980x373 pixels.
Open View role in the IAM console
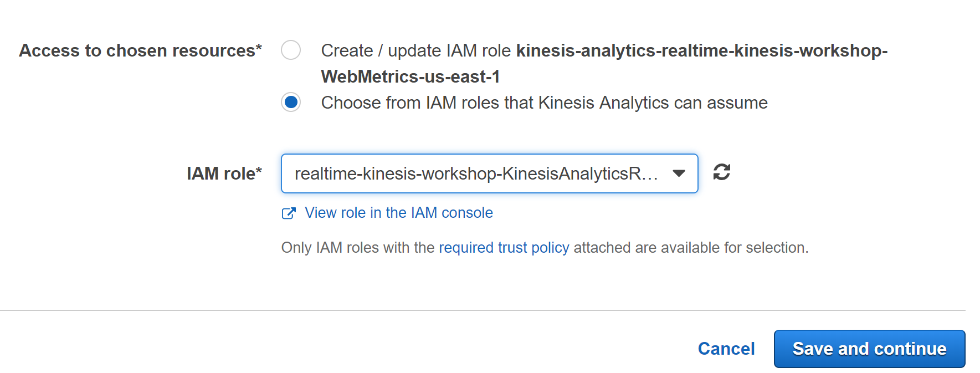[x=398, y=213]
